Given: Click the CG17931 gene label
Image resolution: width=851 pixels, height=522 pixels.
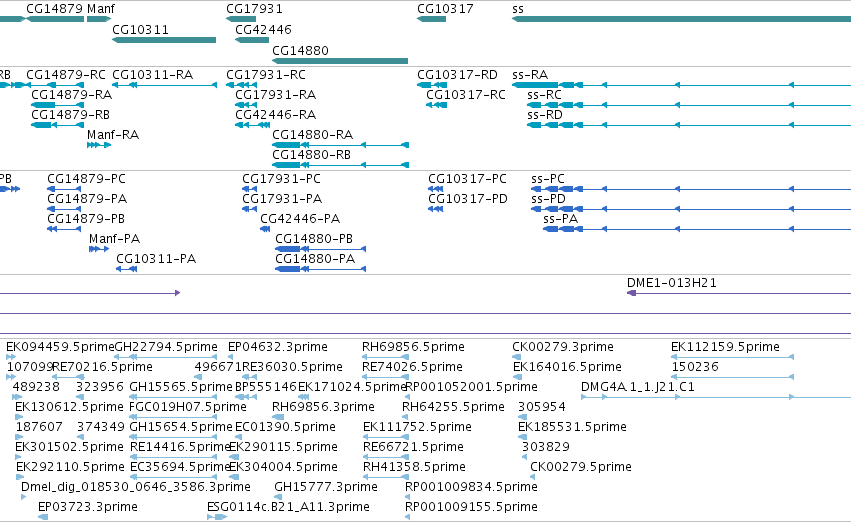Looking at the screenshot, I should click(x=254, y=9).
